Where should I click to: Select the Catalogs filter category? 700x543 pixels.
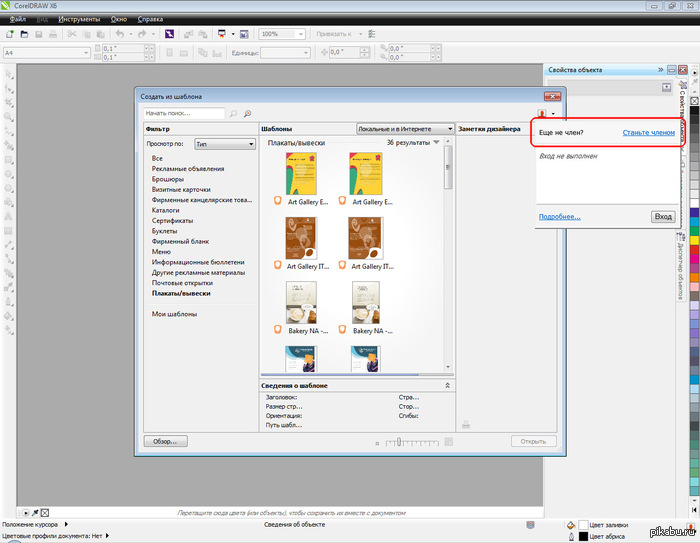point(165,210)
